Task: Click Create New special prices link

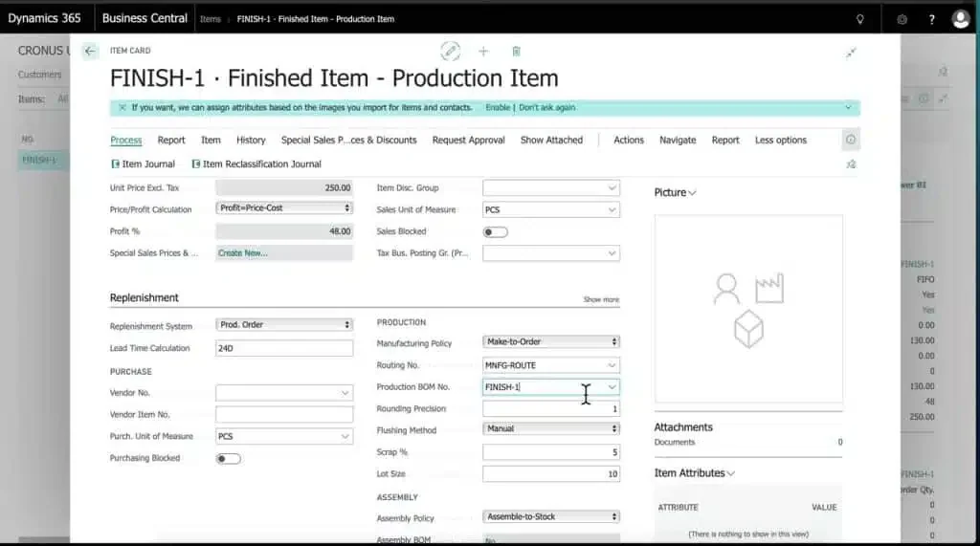Action: click(x=242, y=253)
